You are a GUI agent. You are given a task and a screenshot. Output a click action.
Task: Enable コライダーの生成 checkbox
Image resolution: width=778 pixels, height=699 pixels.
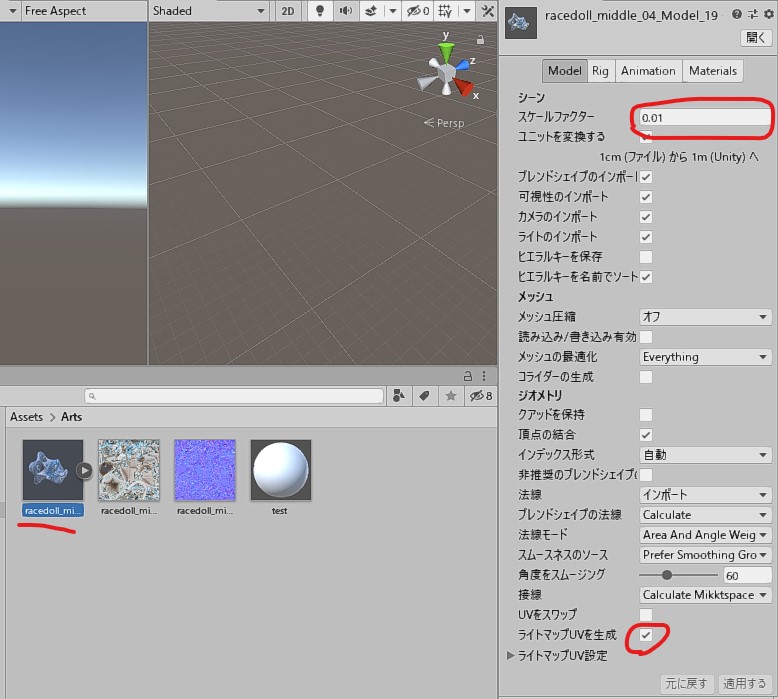click(x=646, y=377)
